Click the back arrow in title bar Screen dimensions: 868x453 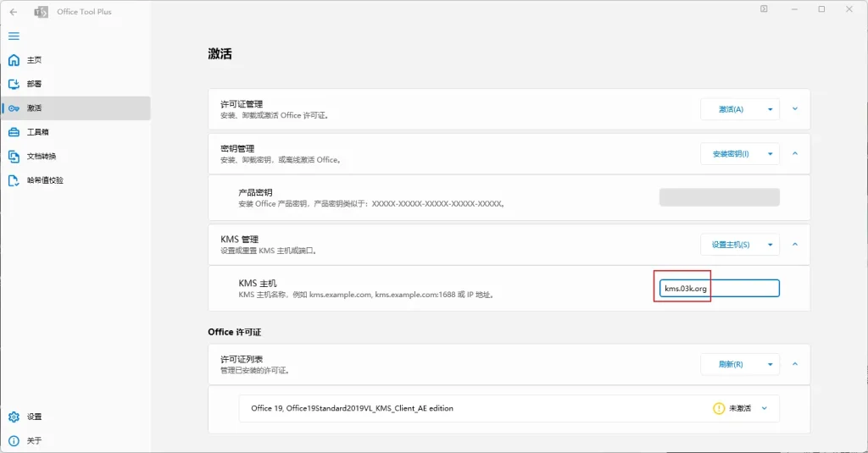(x=14, y=12)
